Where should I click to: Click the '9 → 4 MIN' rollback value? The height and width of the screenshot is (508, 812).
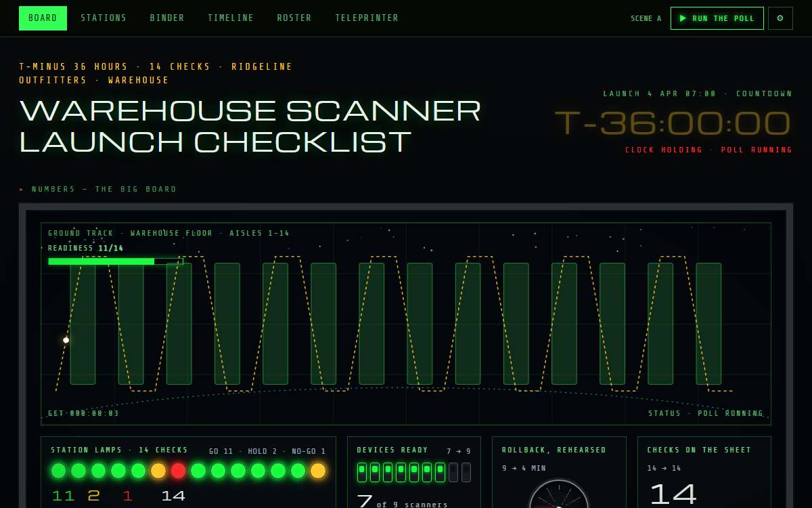coord(524,468)
